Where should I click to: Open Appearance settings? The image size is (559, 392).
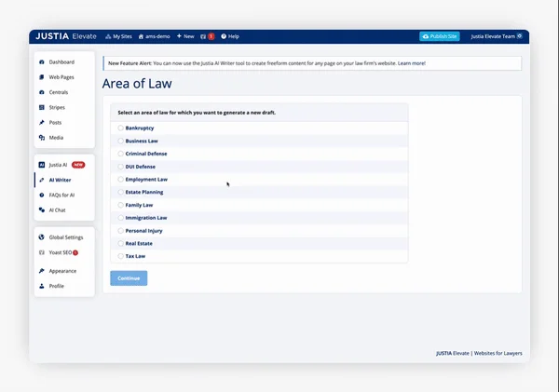[x=62, y=271]
